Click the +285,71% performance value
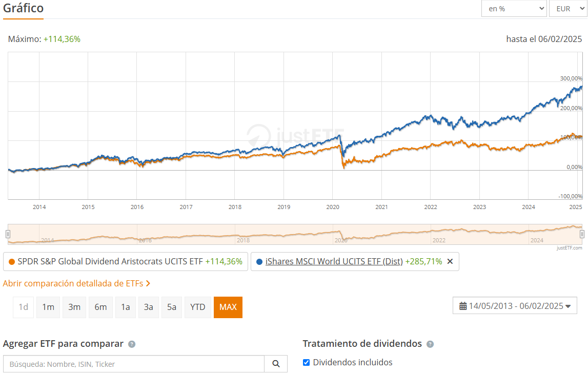 (424, 262)
